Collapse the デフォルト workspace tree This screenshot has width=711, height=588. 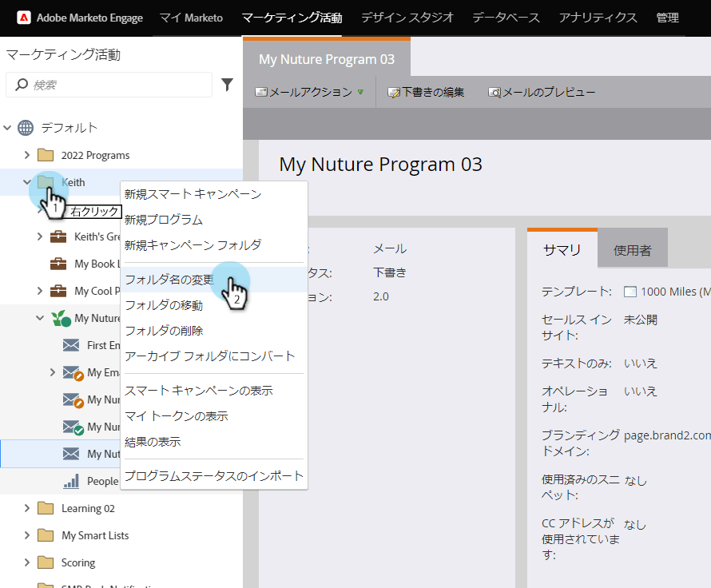[x=7, y=128]
